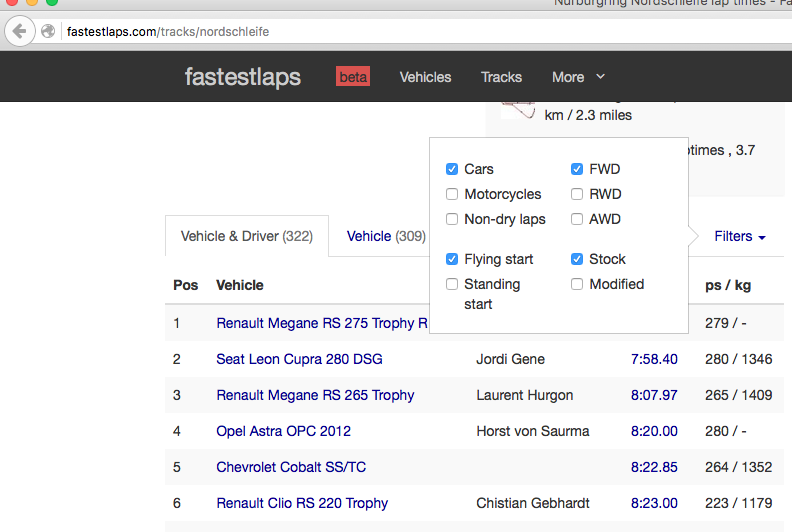
Task: Uncheck the Flying start checkbox
Action: pos(452,259)
